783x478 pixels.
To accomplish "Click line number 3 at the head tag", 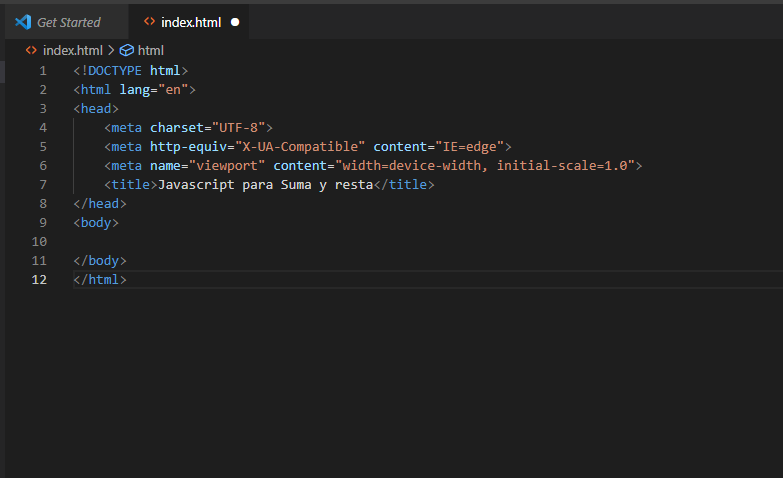I will click(x=42, y=108).
